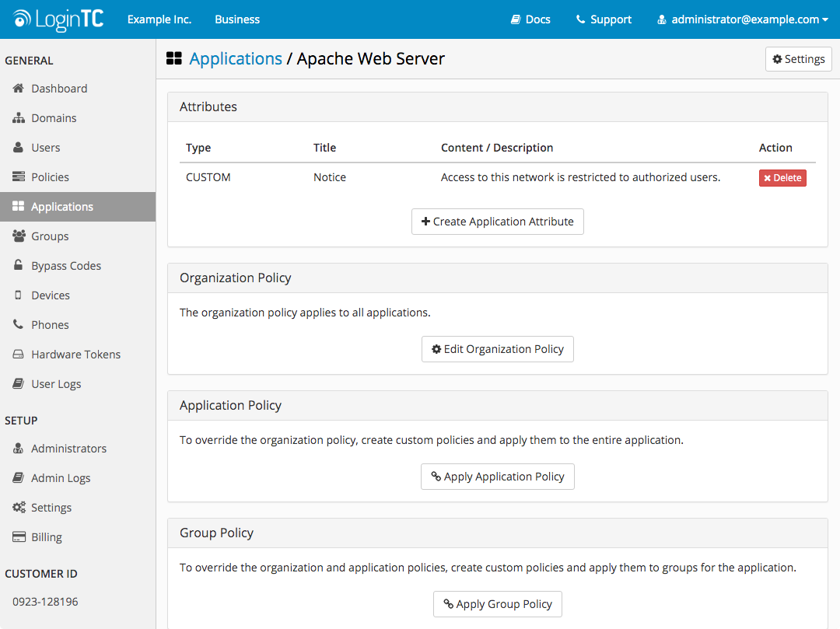Click the LoginTC logo
840x629 pixels.
coord(58,19)
